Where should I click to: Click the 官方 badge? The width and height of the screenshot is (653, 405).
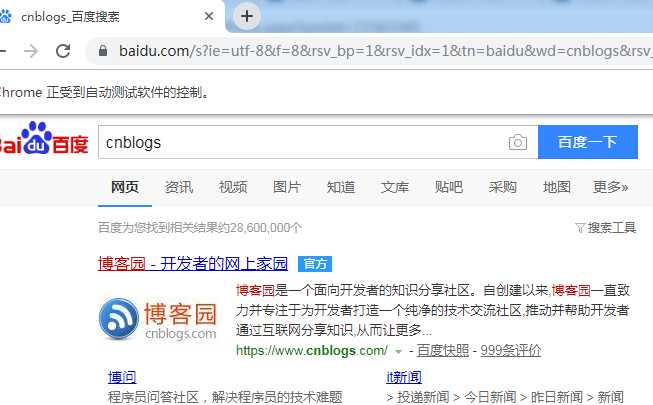[315, 264]
